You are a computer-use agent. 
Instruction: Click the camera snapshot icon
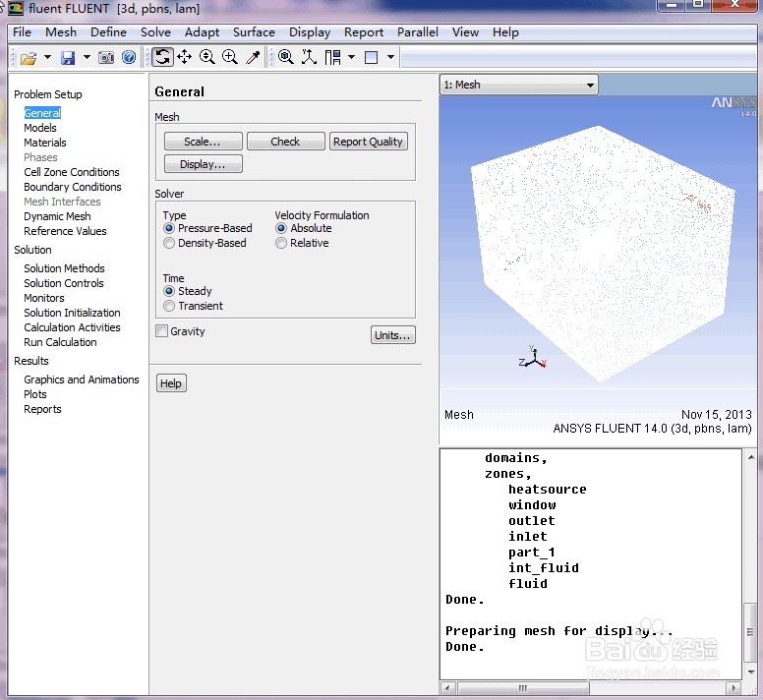pyautogui.click(x=106, y=58)
